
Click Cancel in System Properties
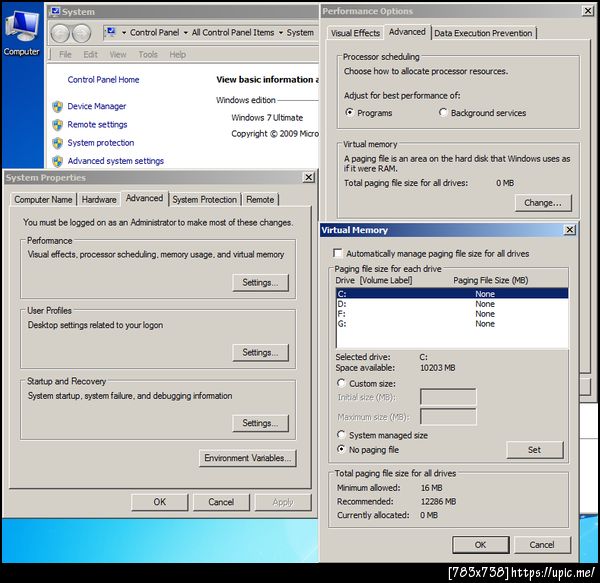pos(221,502)
